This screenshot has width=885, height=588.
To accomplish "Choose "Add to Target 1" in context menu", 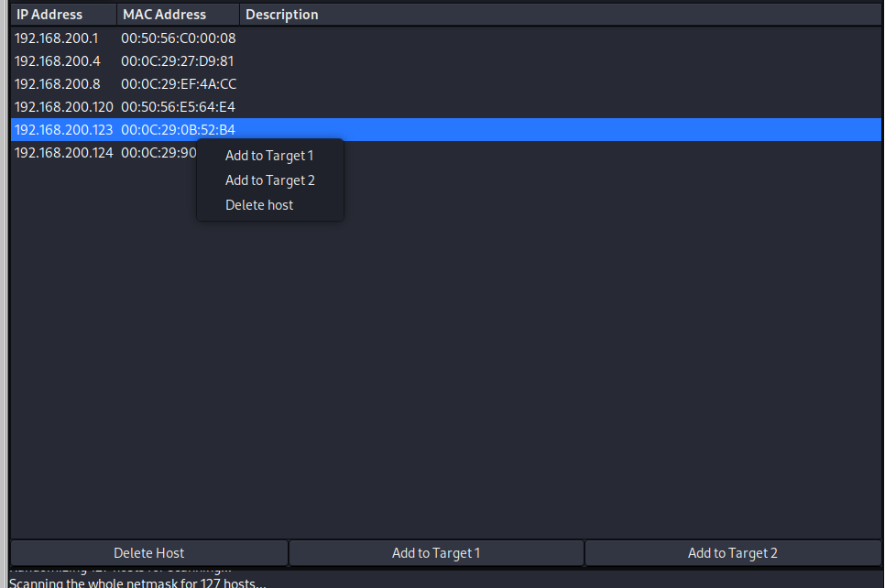I will [269, 156].
